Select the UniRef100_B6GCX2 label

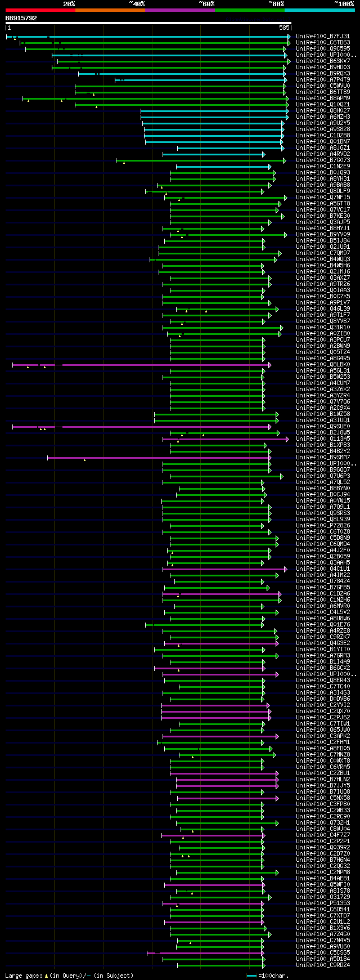[x=323, y=668]
